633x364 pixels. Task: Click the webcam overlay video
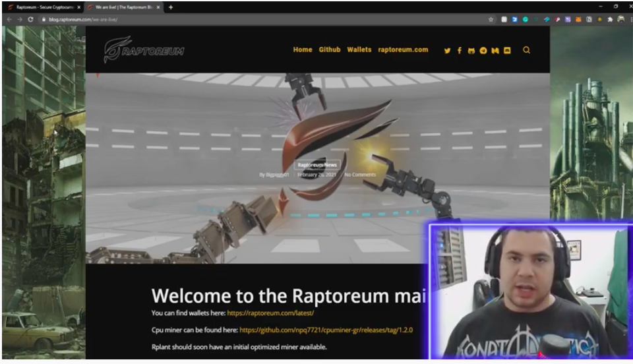pos(531,291)
